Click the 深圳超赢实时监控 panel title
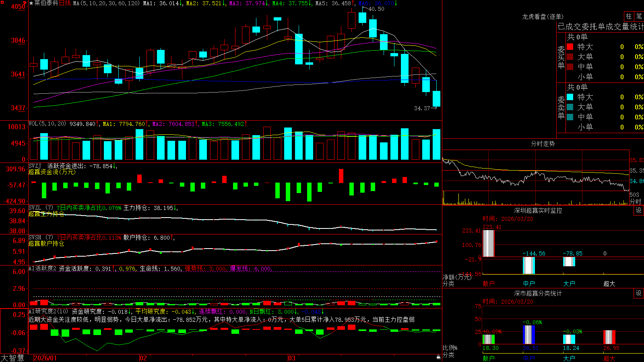Image resolution: width=644 pixels, height=362 pixels. pyautogui.click(x=538, y=210)
